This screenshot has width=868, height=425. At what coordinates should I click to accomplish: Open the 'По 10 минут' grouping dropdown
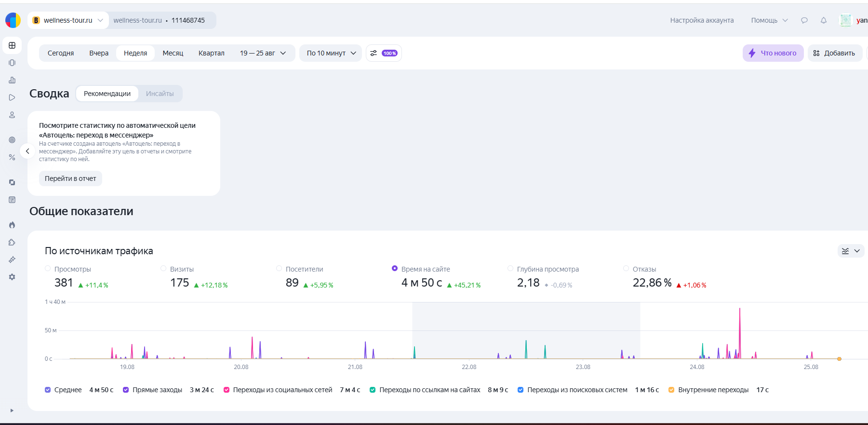pyautogui.click(x=331, y=53)
